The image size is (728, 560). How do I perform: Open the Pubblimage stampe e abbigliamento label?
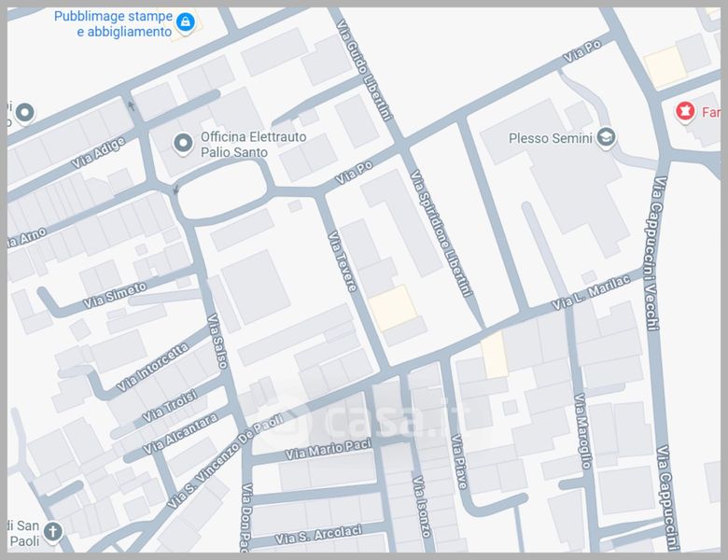point(113,24)
